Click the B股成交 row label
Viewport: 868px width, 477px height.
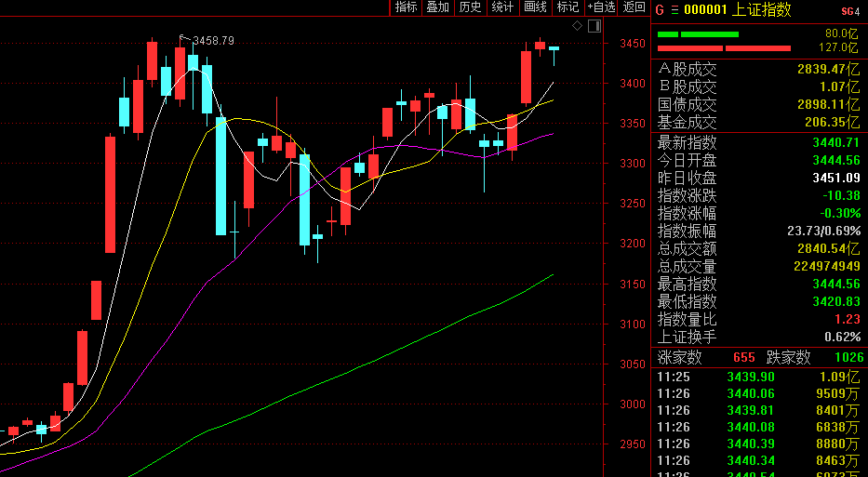(x=687, y=86)
